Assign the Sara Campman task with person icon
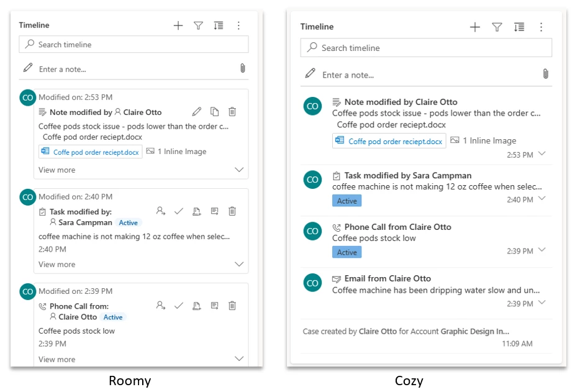The image size is (580, 392). click(x=161, y=211)
